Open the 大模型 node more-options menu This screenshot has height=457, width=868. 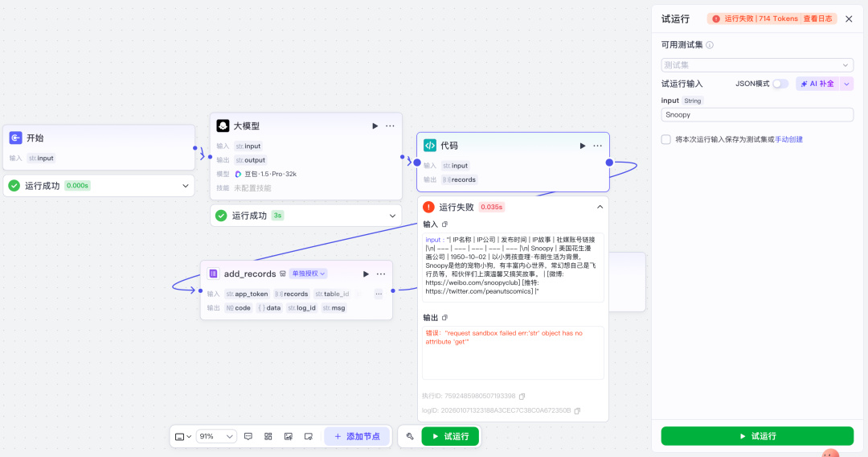tap(390, 126)
